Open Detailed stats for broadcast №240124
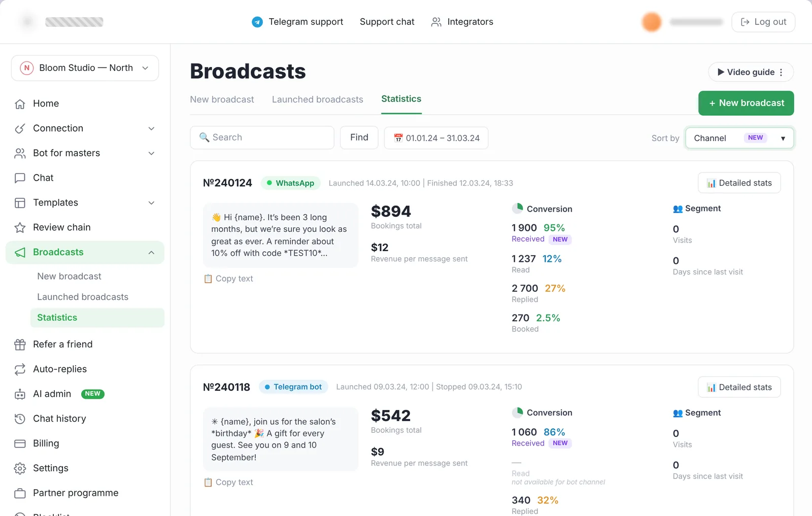Image resolution: width=812 pixels, height=516 pixels. (739, 183)
